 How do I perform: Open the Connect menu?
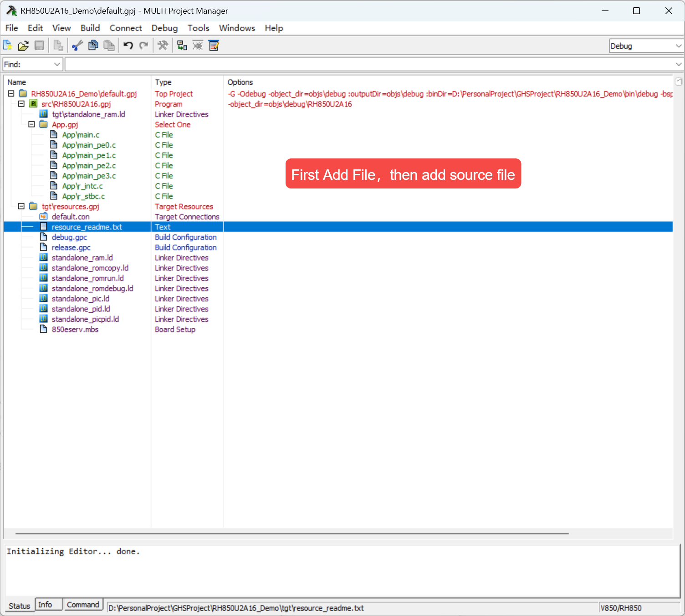126,28
